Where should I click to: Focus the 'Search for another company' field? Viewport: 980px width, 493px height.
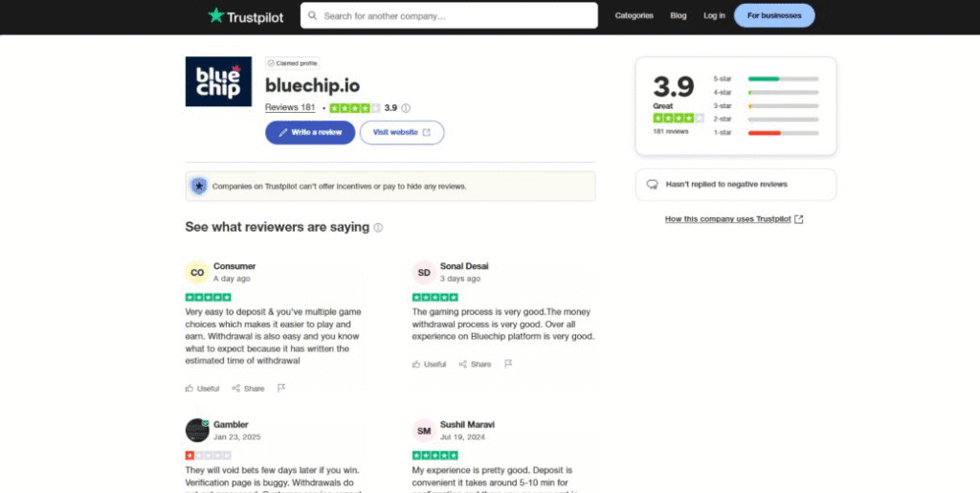tap(449, 15)
